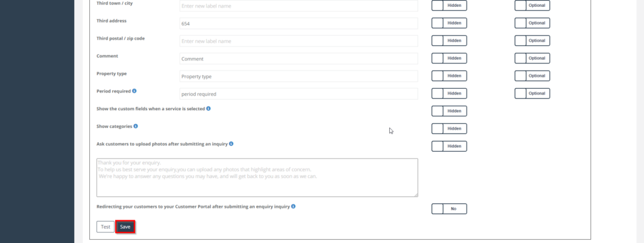This screenshot has width=644, height=243.
Task: Enable Customer Portal redirect No toggle
Action: (449, 209)
